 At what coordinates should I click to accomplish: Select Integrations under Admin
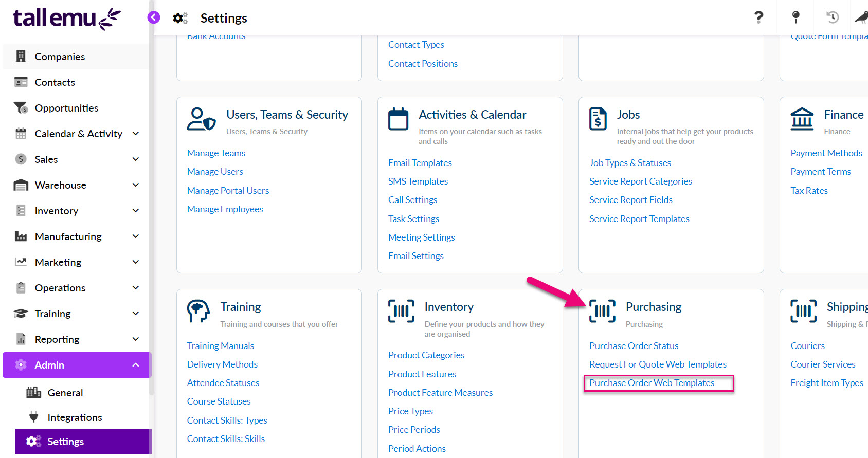pyautogui.click(x=75, y=417)
